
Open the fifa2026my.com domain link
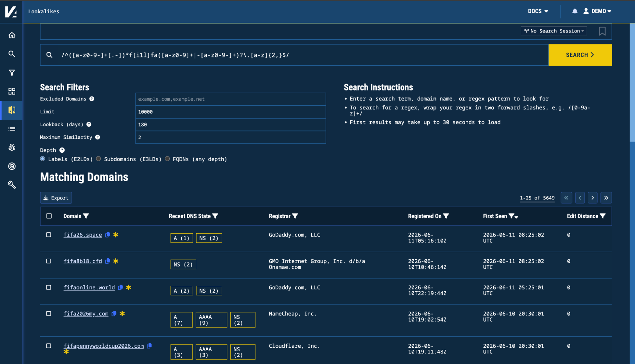point(86,314)
